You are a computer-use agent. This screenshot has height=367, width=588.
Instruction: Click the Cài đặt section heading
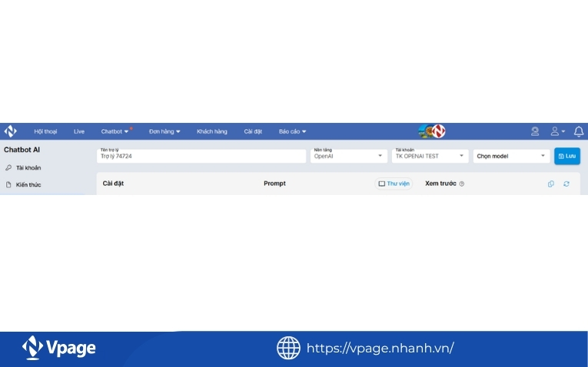113,183
